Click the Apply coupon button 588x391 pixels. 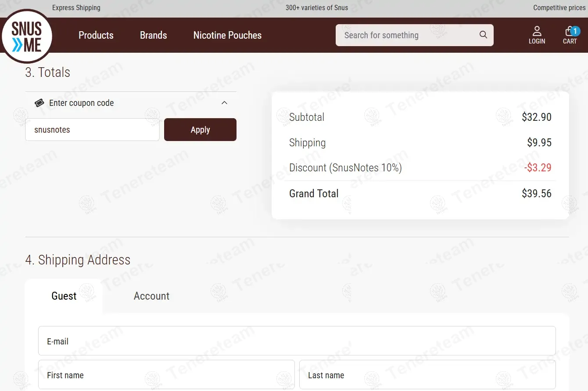pos(200,130)
